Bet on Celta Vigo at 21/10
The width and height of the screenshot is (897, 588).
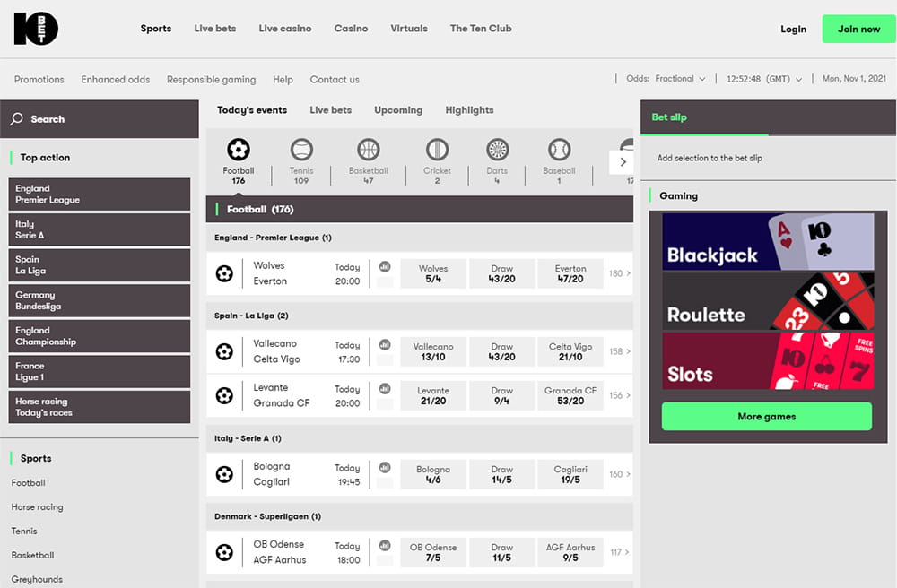point(570,351)
